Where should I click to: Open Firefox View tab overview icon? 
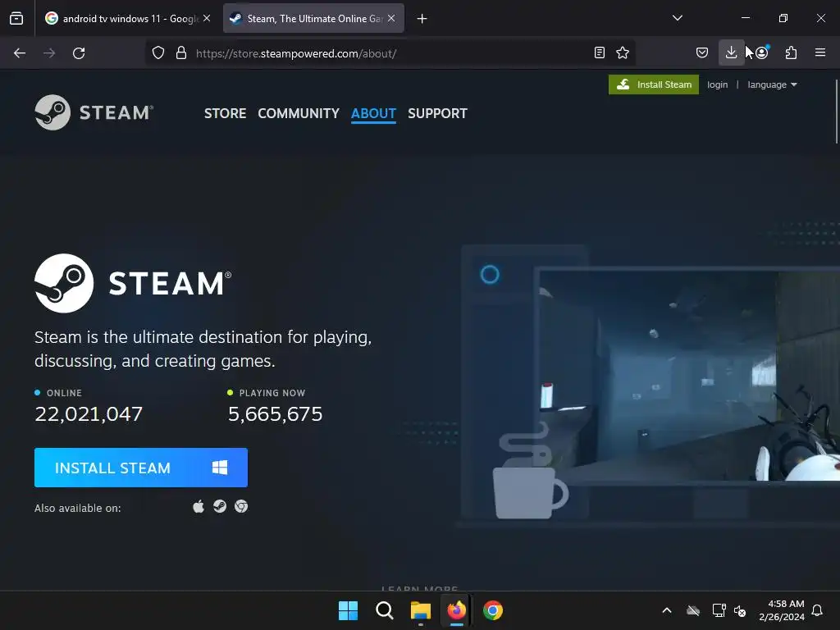click(x=16, y=18)
